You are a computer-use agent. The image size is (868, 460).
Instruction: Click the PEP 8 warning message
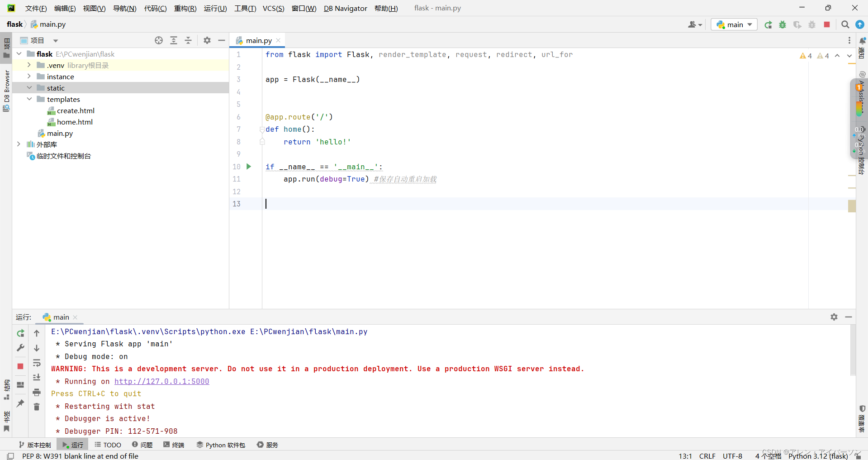80,456
